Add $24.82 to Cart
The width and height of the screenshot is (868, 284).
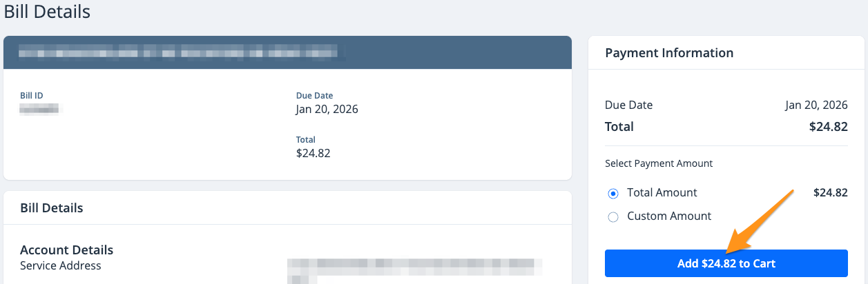pyautogui.click(x=726, y=263)
